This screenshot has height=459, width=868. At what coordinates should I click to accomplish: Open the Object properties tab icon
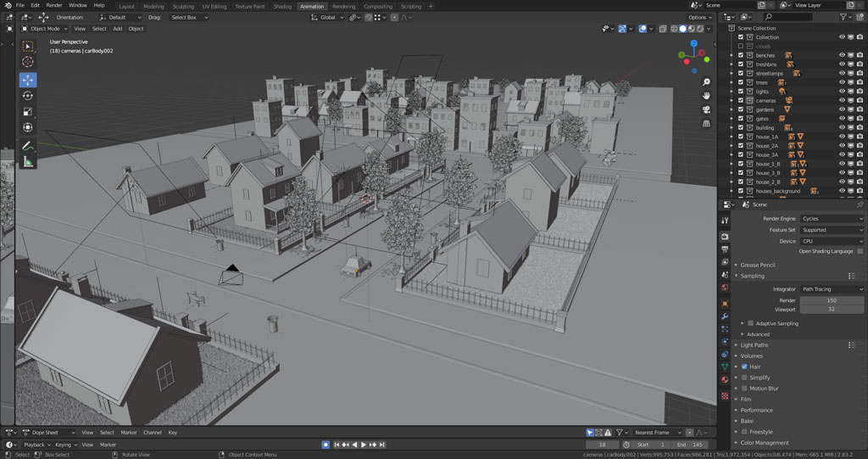[x=725, y=303]
